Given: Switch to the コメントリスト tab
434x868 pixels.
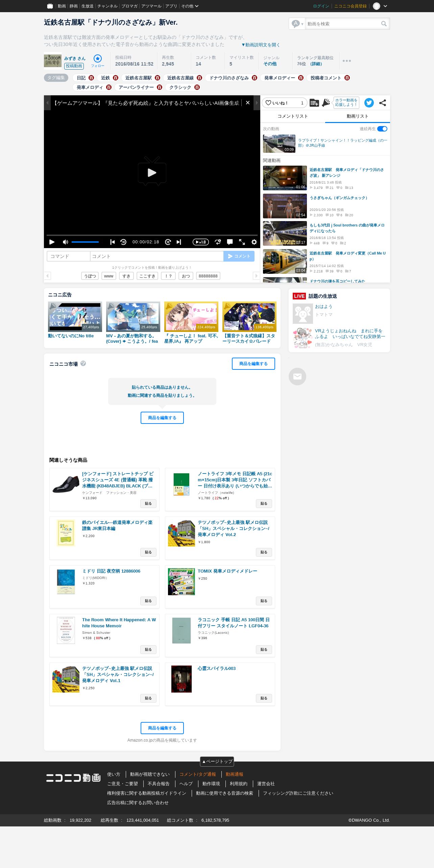Looking at the screenshot, I should pyautogui.click(x=293, y=116).
